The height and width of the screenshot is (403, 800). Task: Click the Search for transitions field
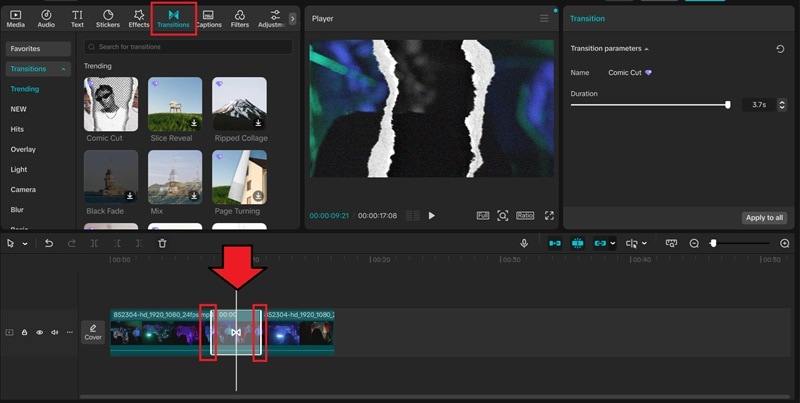(188, 47)
